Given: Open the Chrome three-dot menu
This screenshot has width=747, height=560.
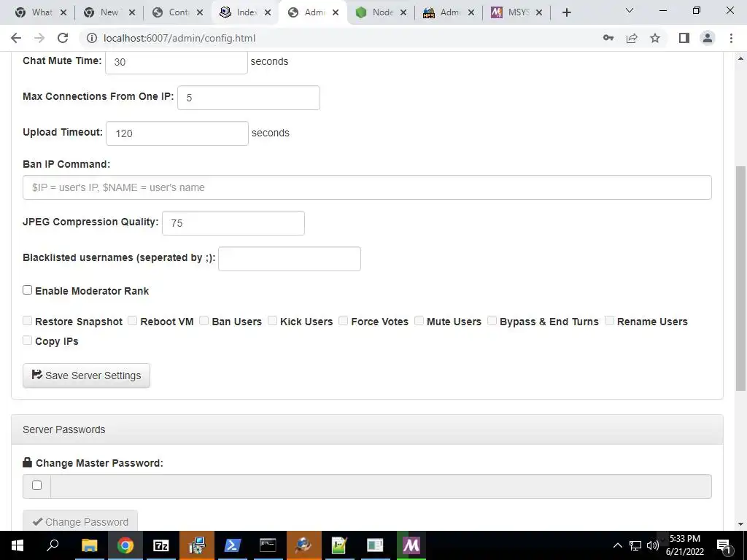Looking at the screenshot, I should click(x=731, y=38).
